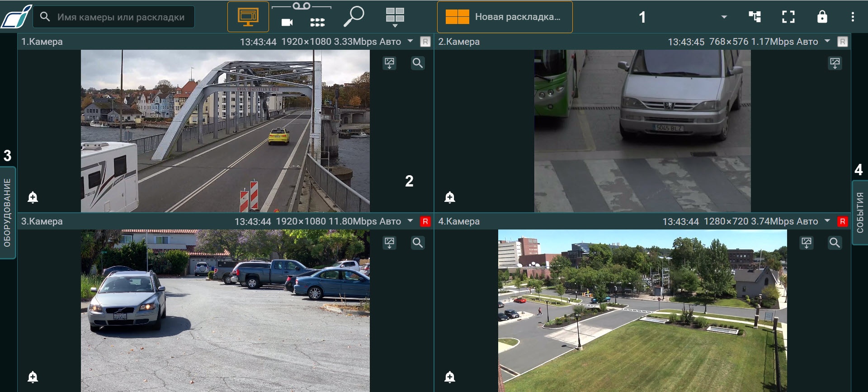Image resolution: width=868 pixels, height=392 pixels.
Task: Open the ОБОРУДОВАНИЕ side panel tab
Action: pyautogui.click(x=8, y=212)
